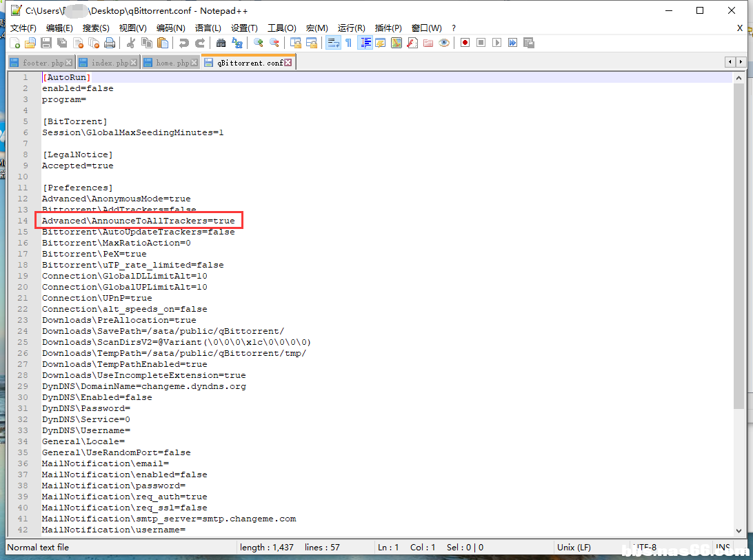Toggle the Monitoring eye icon
The image size is (753, 560).
[444, 43]
